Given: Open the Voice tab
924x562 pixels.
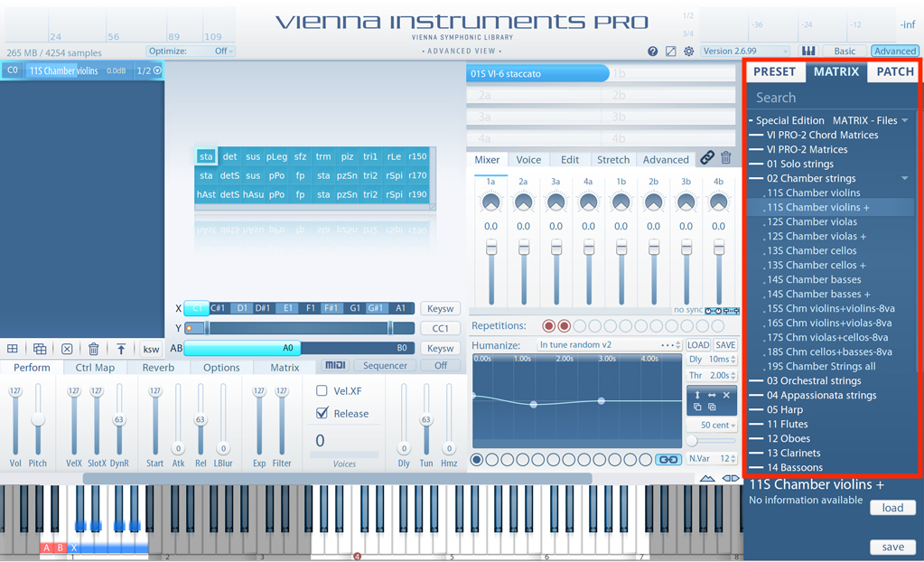Looking at the screenshot, I should tap(528, 160).
